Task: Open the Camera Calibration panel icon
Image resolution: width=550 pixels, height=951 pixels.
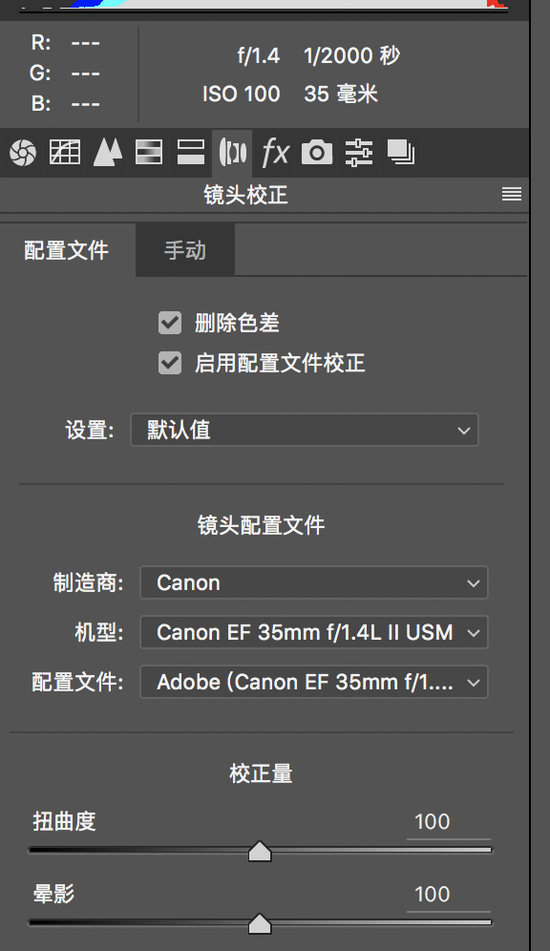Action: [317, 152]
